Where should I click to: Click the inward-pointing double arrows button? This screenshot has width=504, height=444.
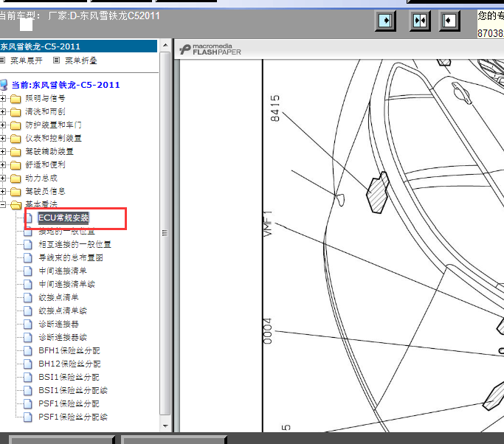[419, 21]
